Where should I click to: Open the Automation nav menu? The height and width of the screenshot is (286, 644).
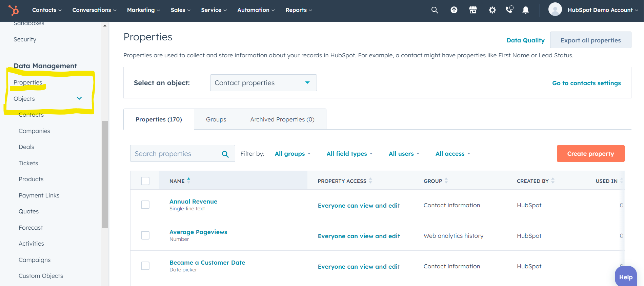click(256, 10)
